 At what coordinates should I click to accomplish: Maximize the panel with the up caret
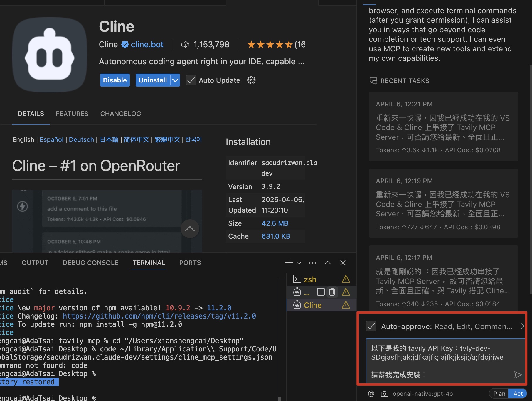point(328,263)
